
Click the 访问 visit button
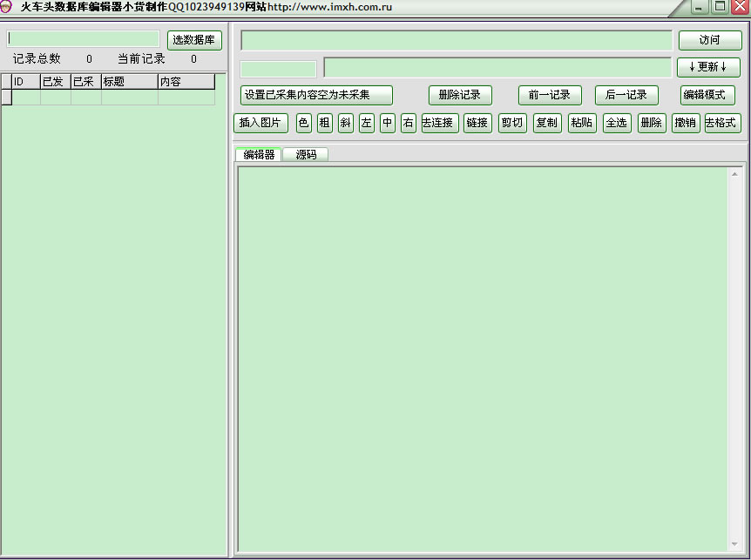(x=709, y=41)
